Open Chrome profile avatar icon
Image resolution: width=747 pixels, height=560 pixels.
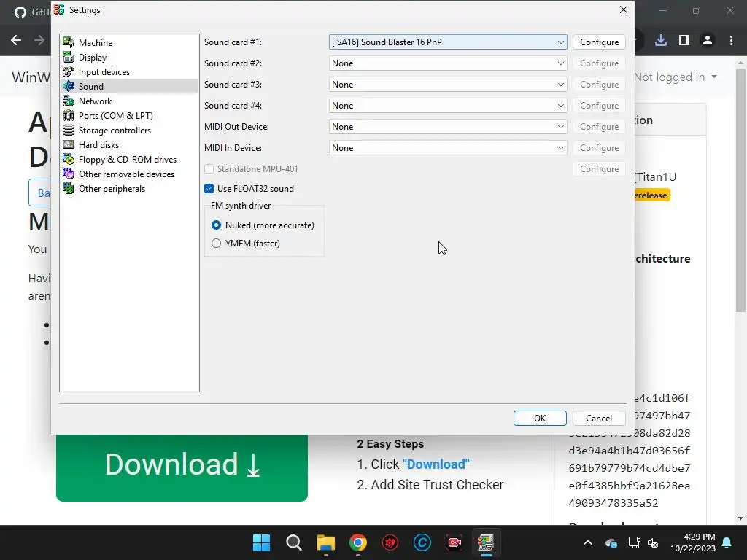click(x=708, y=41)
